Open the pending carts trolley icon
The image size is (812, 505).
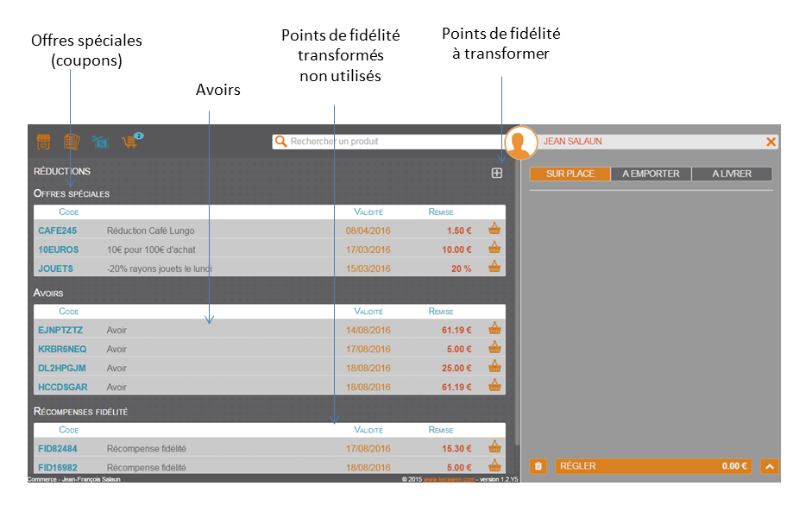coord(131,141)
